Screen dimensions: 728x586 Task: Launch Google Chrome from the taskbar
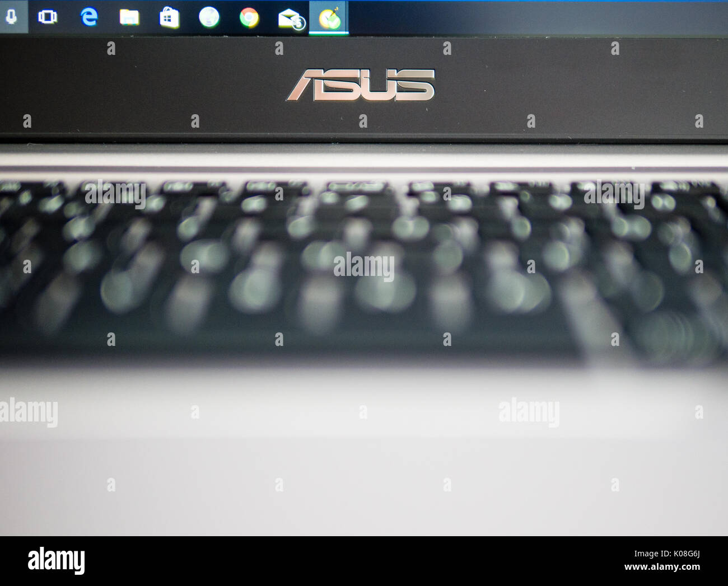tap(249, 18)
